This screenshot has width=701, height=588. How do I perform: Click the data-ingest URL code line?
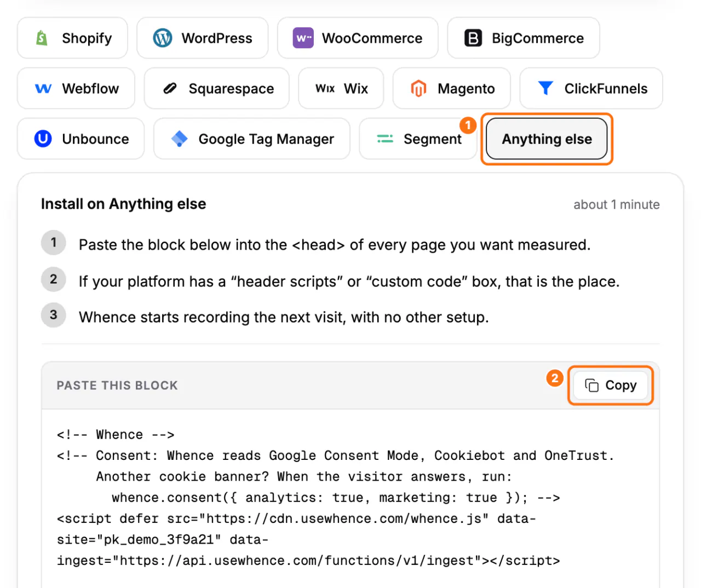pos(308,561)
